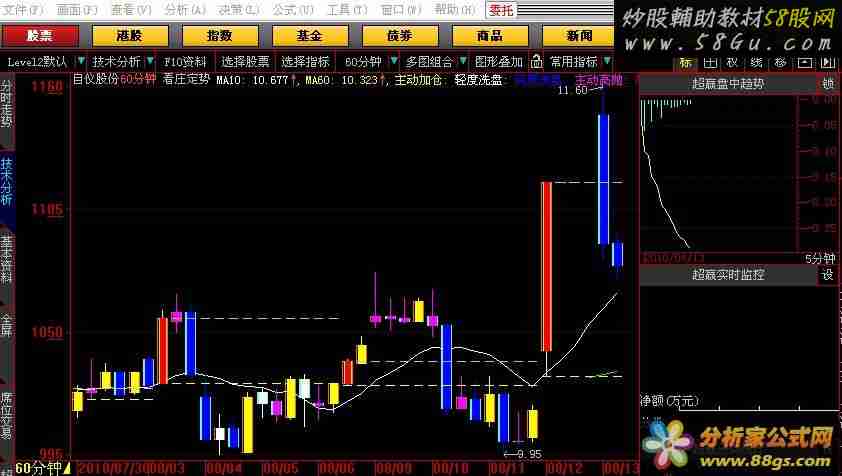This screenshot has width=842, height=476.
Task: Open the 查看(V) menu
Action: (x=131, y=9)
